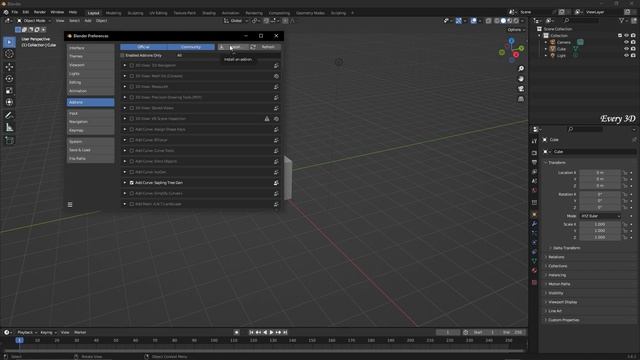640x360 pixels.
Task: Click the viewport pan hand icon
Action: [x=521, y=79]
